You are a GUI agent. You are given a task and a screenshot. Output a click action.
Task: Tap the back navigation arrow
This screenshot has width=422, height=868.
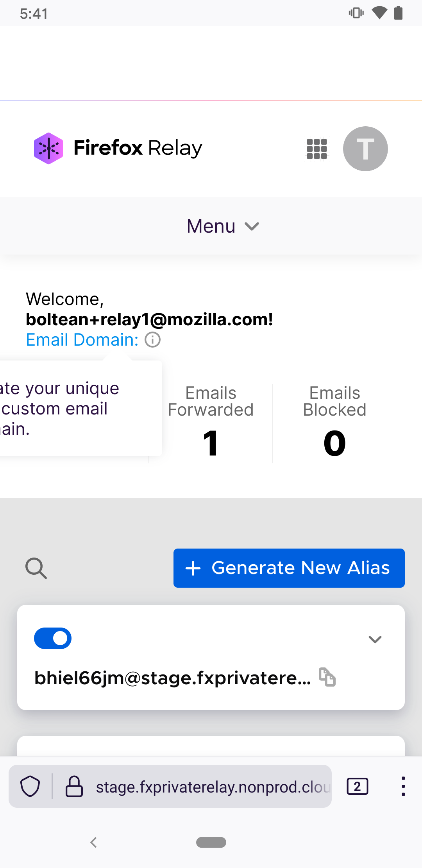(94, 843)
